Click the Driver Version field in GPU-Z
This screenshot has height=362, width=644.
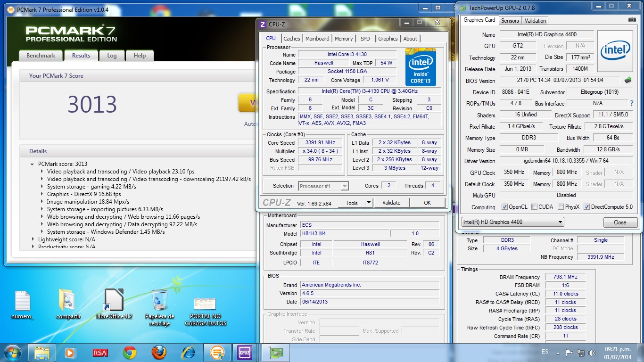[x=566, y=161]
